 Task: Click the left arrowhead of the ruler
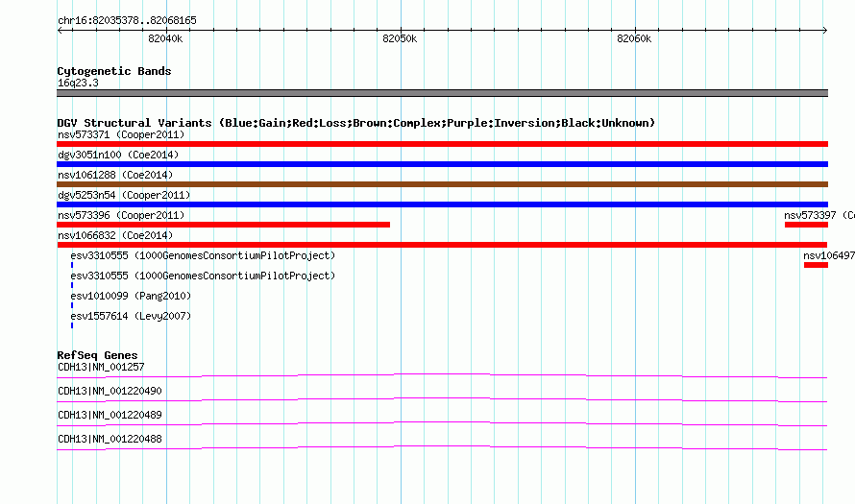60,30
